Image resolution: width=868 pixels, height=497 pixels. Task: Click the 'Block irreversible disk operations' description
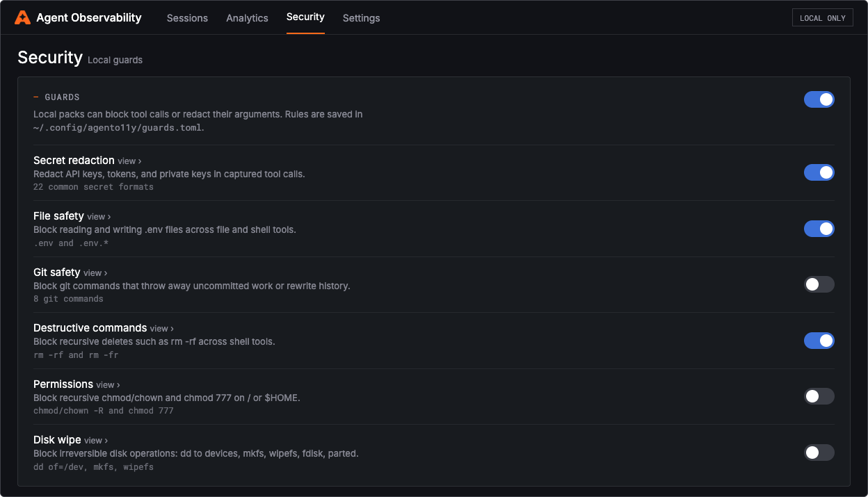click(196, 453)
